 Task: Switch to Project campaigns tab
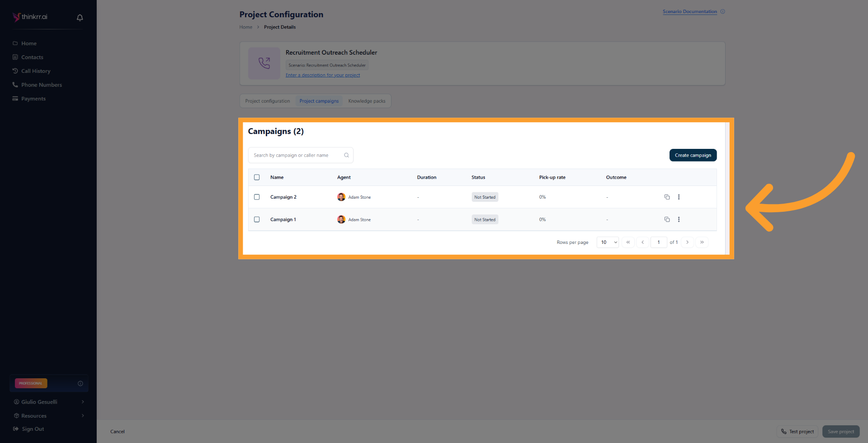[x=319, y=101]
